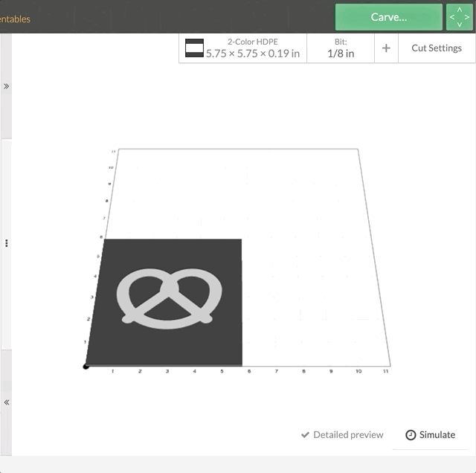Screen dimensions: 476x473
Task: Click the three-dot handle on left edge
Action: point(7,243)
